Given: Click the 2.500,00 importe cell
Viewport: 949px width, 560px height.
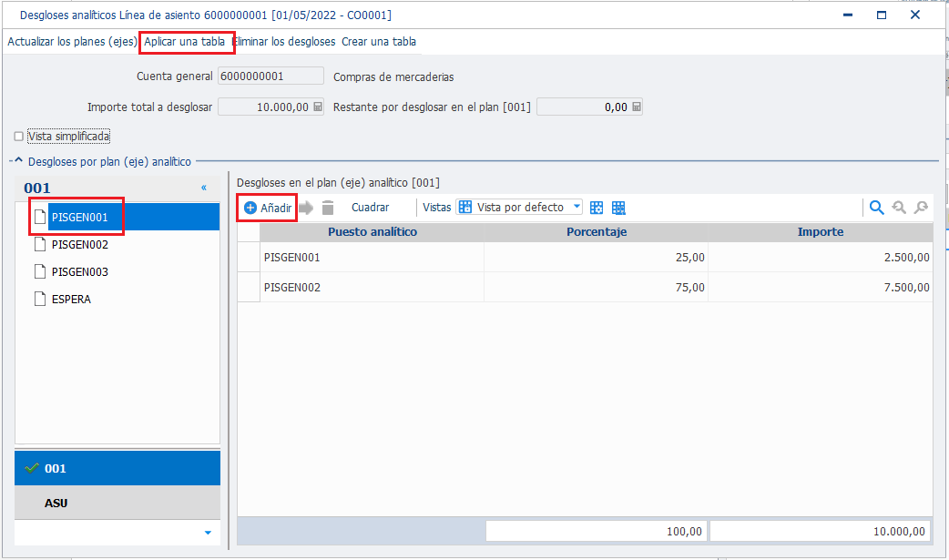Looking at the screenshot, I should click(820, 258).
